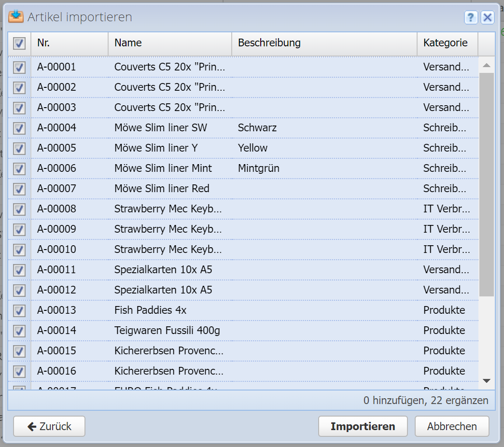Sort by the Nr. column header
The width and height of the screenshot is (504, 447).
click(x=70, y=43)
